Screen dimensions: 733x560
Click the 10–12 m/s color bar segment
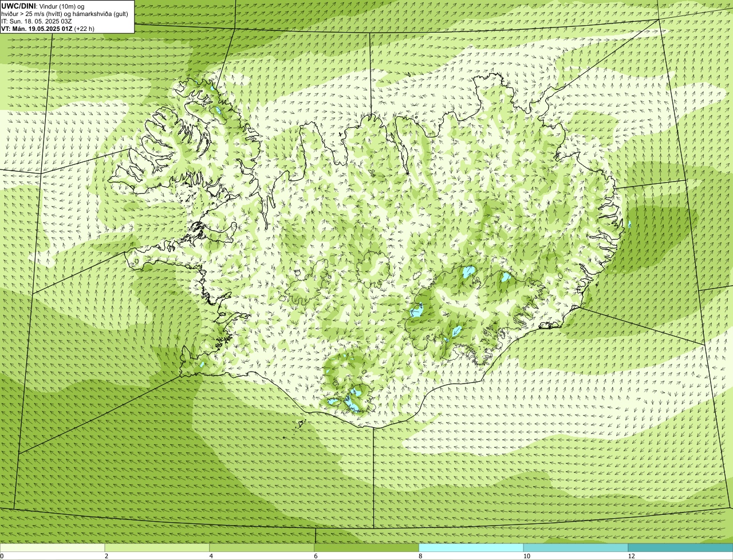(x=576, y=548)
